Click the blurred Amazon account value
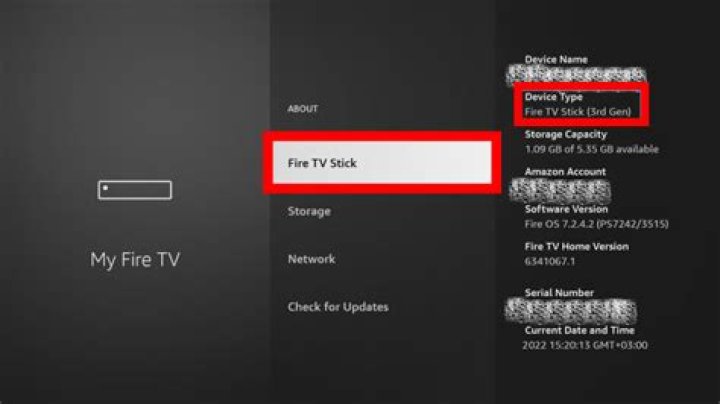The width and height of the screenshot is (720, 404). point(560,190)
